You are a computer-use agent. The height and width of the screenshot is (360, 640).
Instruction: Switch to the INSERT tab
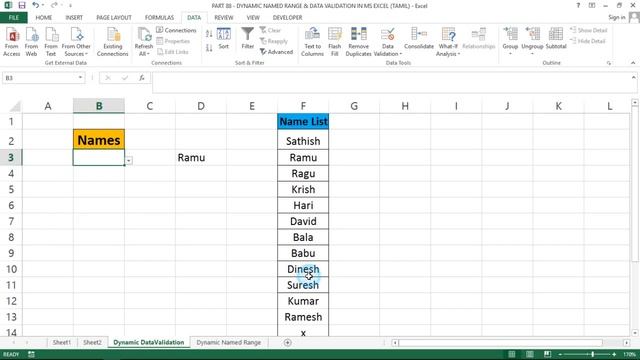click(x=74, y=18)
